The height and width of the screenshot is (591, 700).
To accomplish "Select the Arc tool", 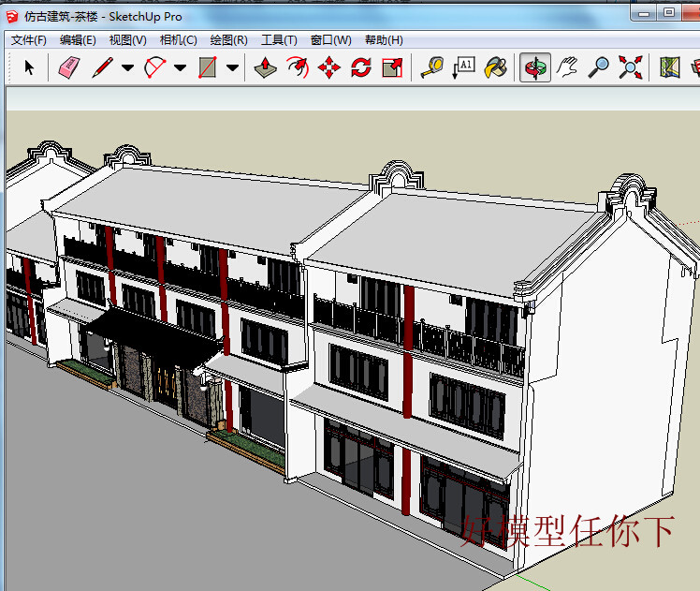I will tap(155, 67).
